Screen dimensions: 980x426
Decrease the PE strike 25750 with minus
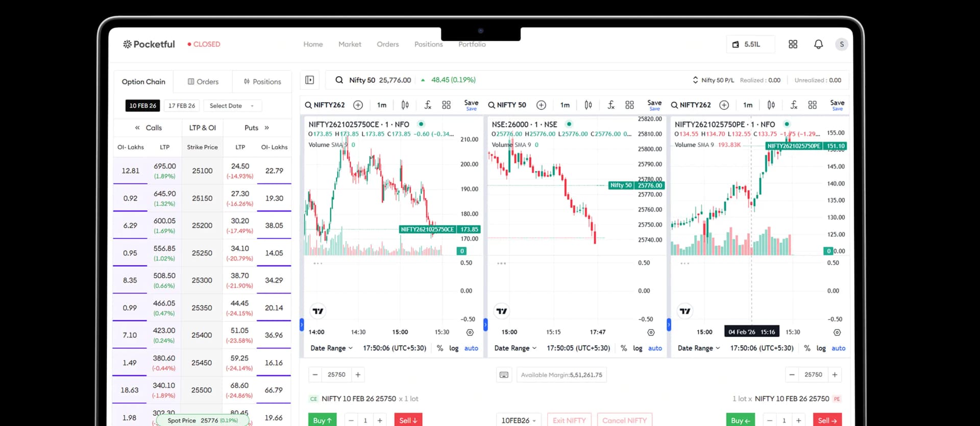(x=792, y=375)
